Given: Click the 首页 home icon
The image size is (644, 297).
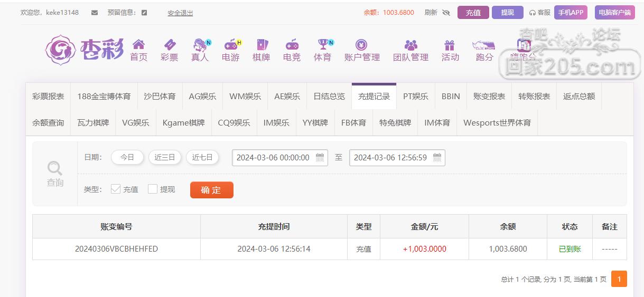Looking at the screenshot, I should tap(138, 45).
